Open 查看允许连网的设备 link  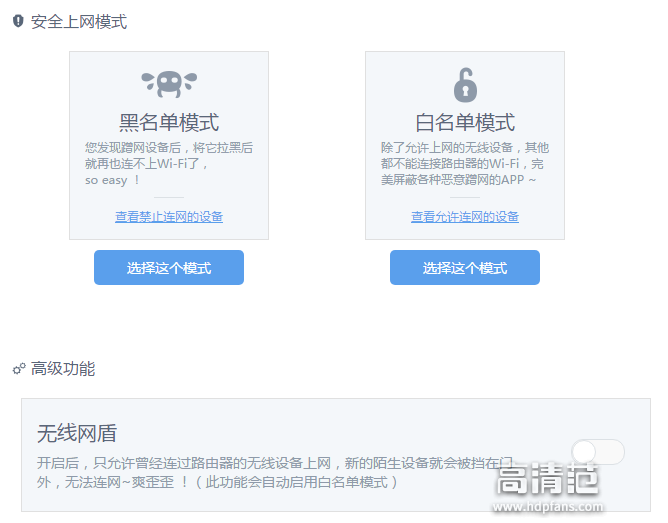coord(465,217)
